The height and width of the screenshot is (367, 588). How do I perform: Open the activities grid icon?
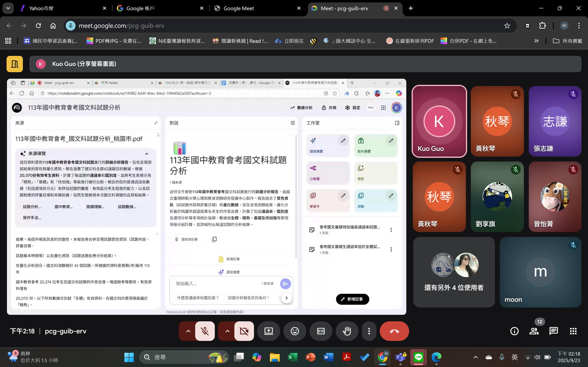coord(573,331)
